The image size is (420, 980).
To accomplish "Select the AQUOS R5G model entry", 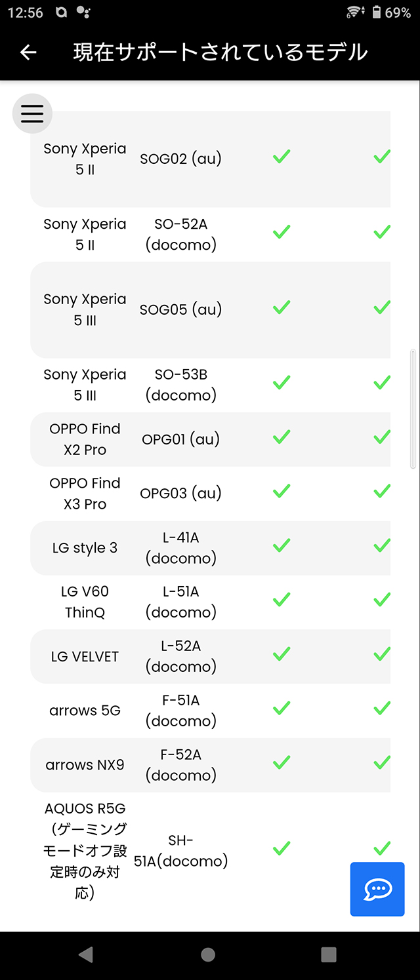I will click(85, 851).
